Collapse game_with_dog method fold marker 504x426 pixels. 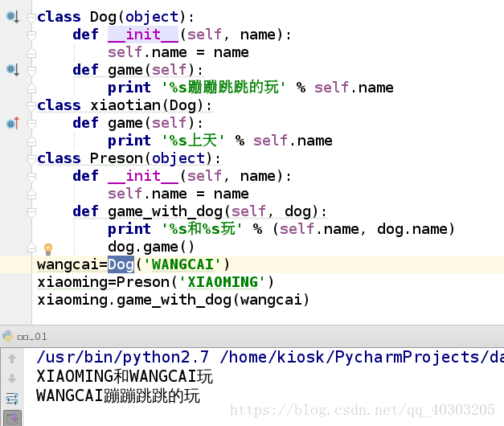coord(31,211)
